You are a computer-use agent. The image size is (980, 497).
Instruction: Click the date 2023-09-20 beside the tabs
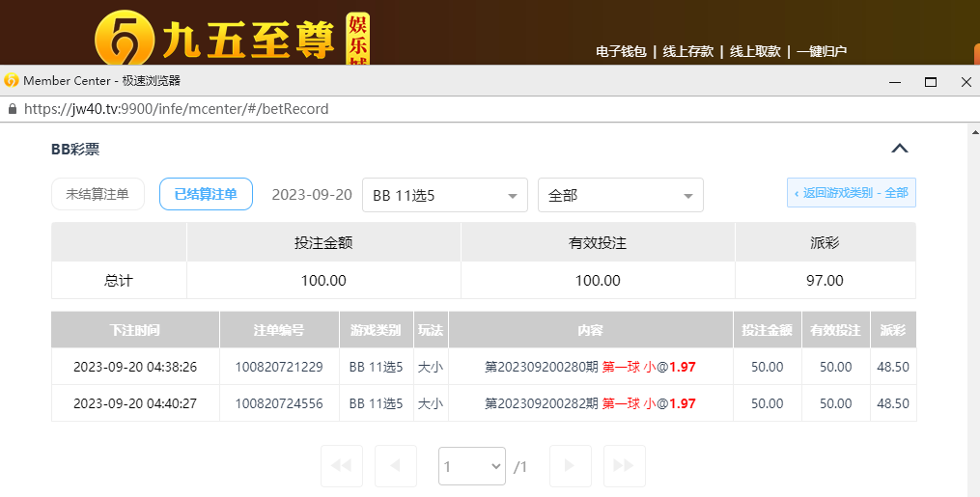pos(312,195)
